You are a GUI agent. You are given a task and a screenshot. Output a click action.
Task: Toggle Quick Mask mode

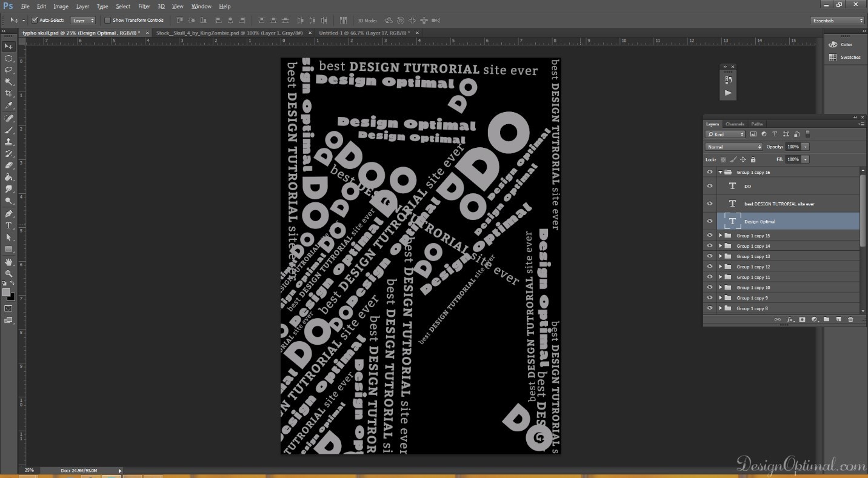(8, 308)
